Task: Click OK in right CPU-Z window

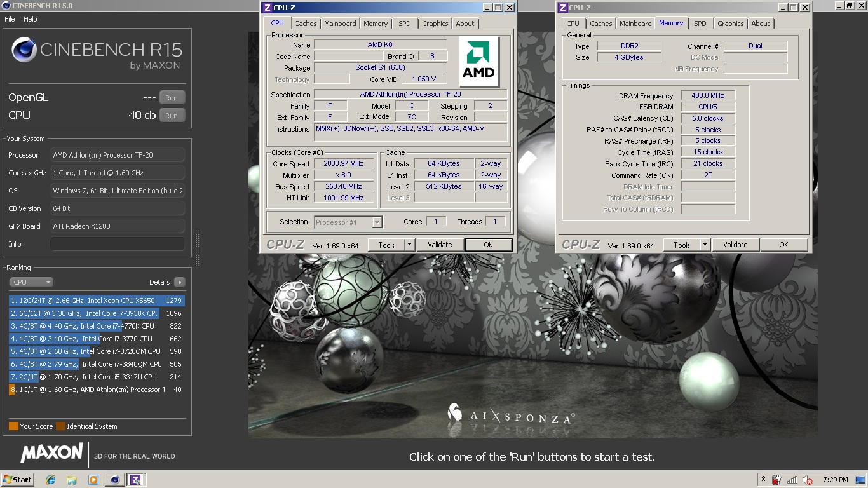Action: (783, 245)
